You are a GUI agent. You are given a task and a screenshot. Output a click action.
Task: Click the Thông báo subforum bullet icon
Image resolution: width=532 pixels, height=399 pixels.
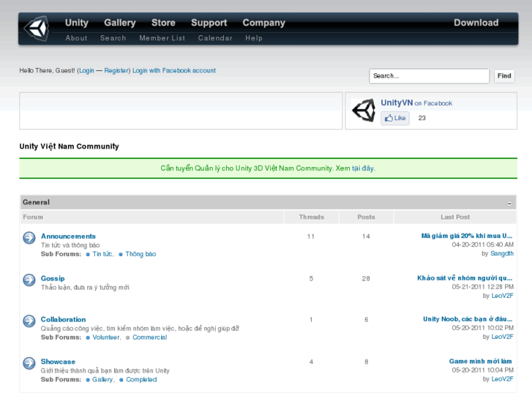[121, 254]
